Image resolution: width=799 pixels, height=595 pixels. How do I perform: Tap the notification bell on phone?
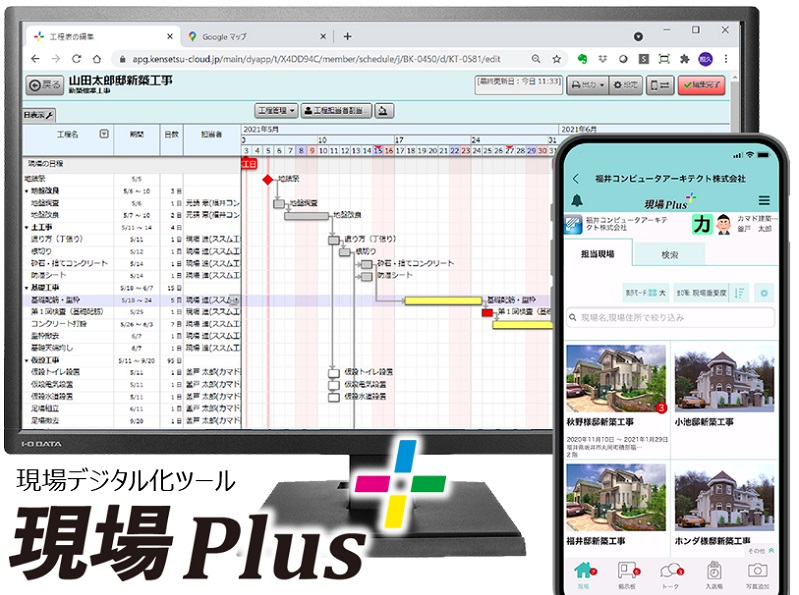click(x=577, y=200)
